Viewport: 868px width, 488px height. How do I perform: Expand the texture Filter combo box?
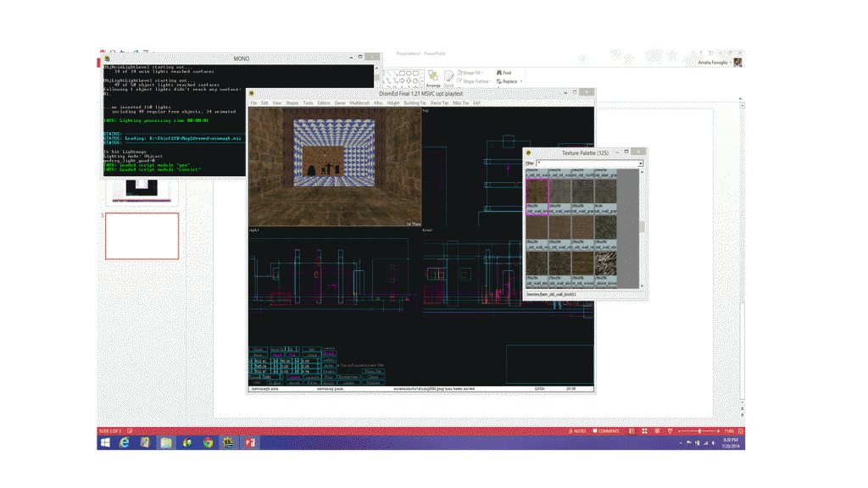(x=640, y=163)
